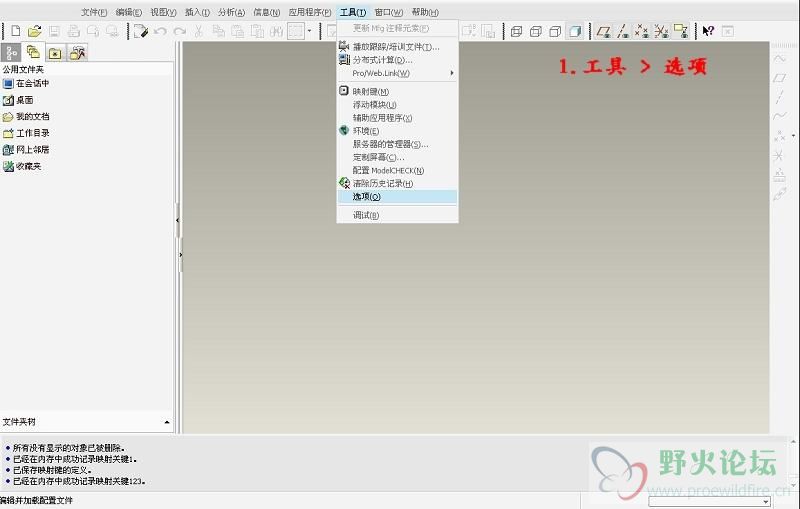Toggle annotation element display
The height and width of the screenshot is (509, 800).
click(681, 32)
